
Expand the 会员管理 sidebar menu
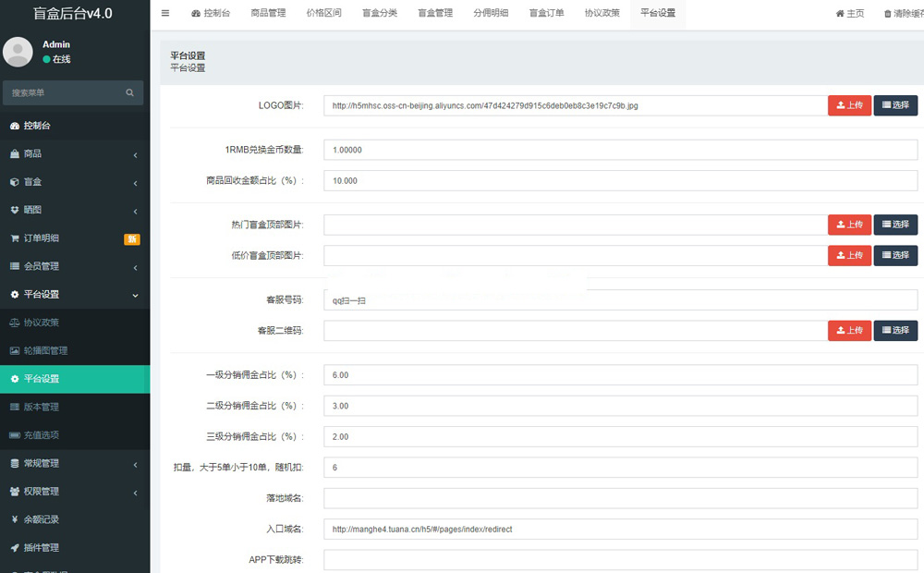pos(74,266)
